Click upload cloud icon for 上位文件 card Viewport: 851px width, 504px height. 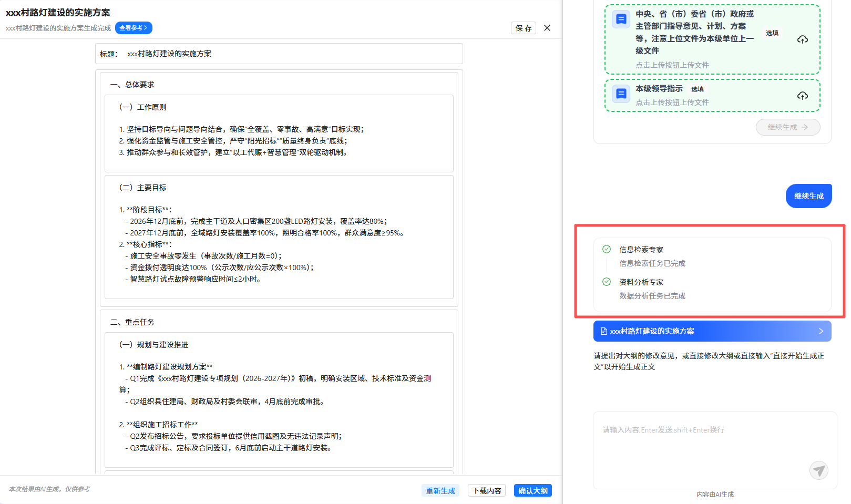802,39
